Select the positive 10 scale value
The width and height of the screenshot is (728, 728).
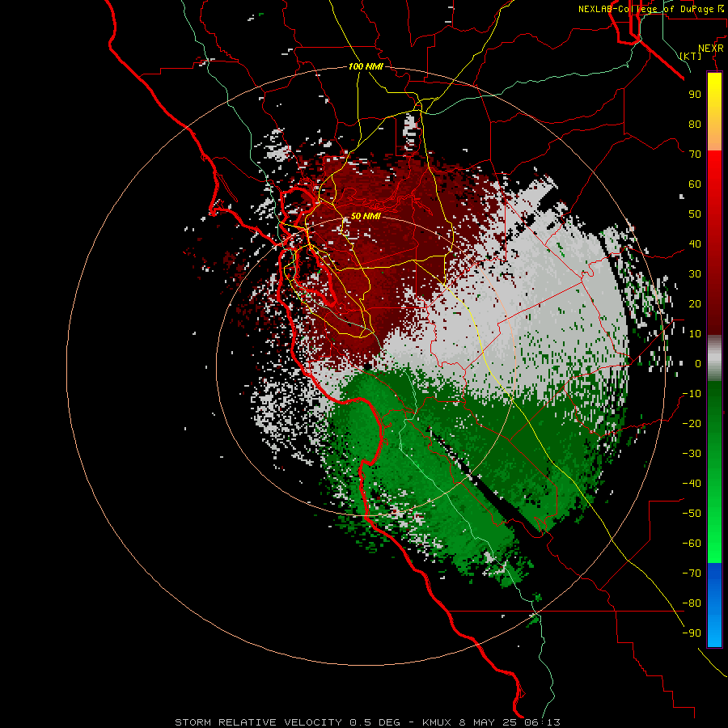(x=695, y=334)
